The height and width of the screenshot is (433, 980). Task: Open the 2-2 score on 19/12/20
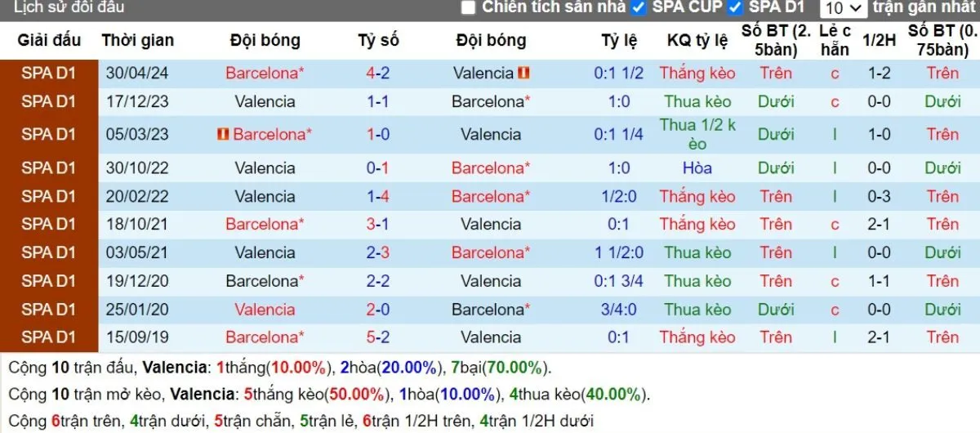coord(377,281)
